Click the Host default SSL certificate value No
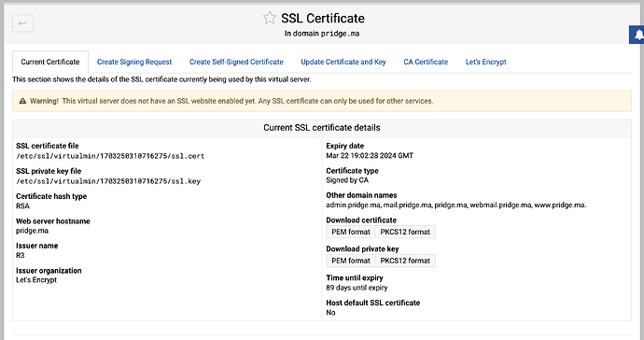Viewport: 644px width, 340px height. point(330,313)
